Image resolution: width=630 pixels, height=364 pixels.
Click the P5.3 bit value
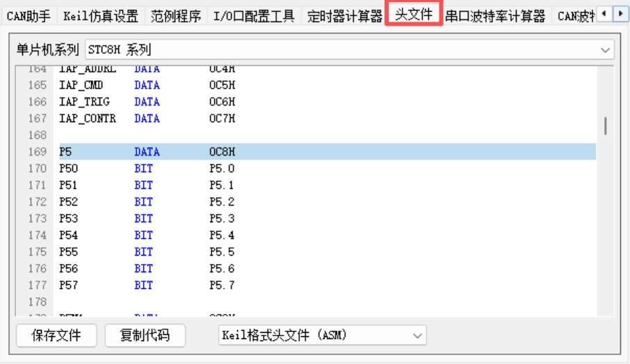222,218
